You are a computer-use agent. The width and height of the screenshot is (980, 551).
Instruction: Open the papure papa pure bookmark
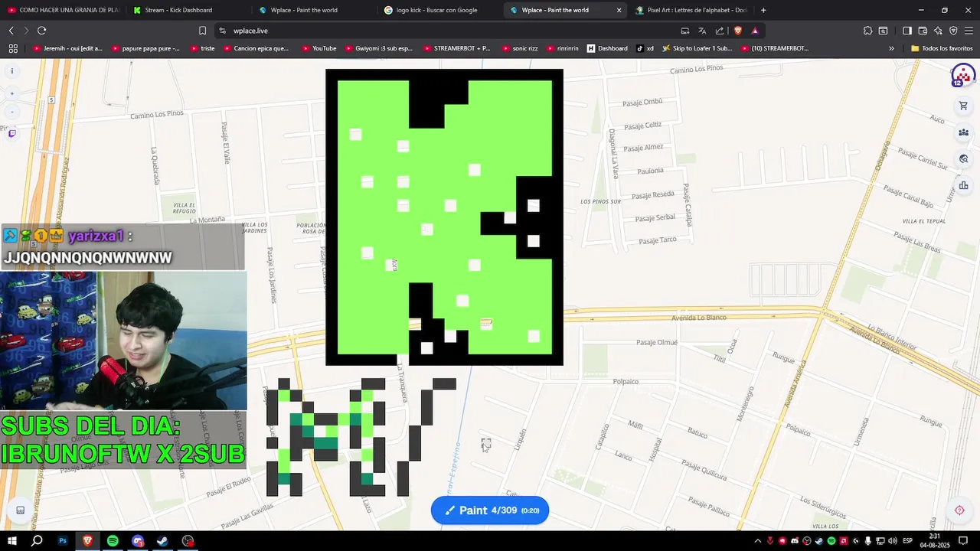click(145, 48)
